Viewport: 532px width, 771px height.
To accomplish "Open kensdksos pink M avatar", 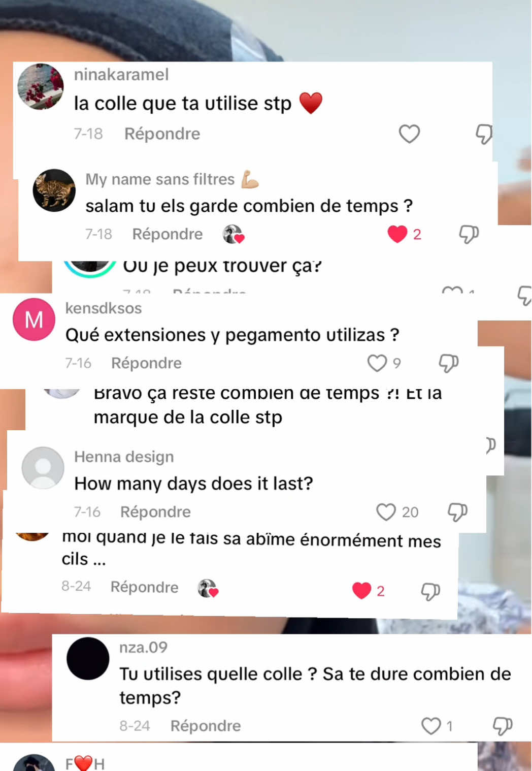I will pyautogui.click(x=34, y=319).
